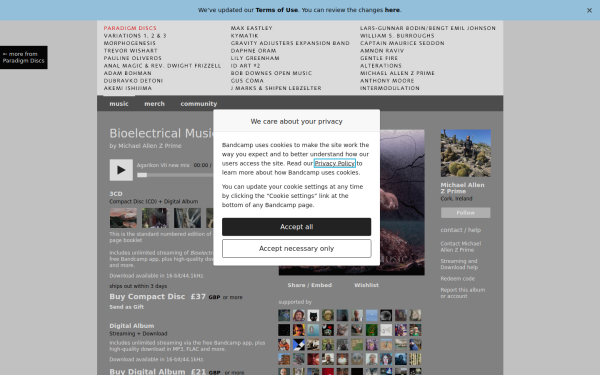Open Trevor Wishart artist link

130,51
